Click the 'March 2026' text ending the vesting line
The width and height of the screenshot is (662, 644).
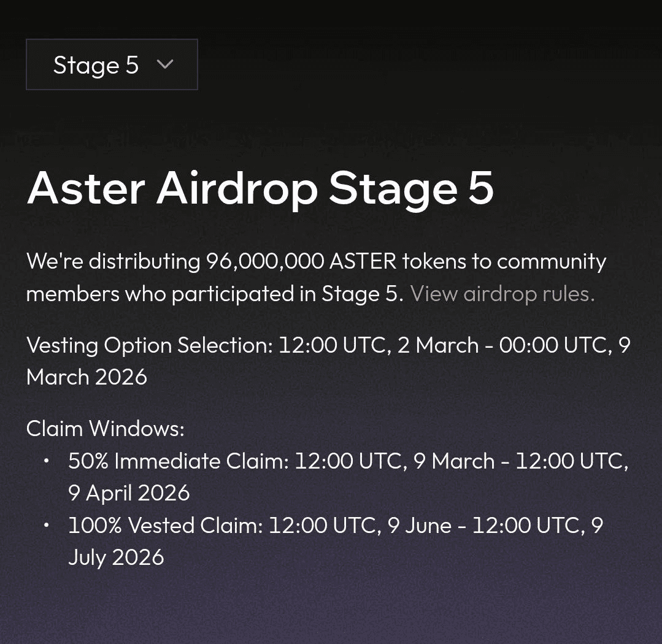(87, 377)
